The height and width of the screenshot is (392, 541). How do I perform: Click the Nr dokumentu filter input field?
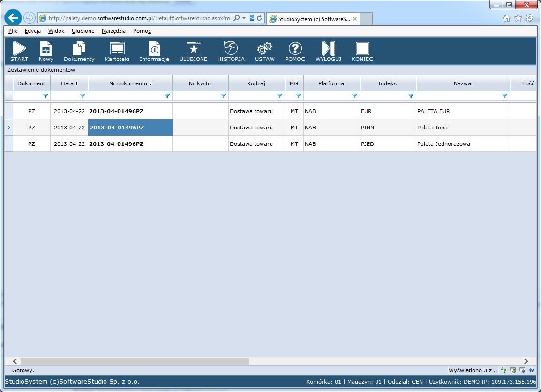[126, 96]
